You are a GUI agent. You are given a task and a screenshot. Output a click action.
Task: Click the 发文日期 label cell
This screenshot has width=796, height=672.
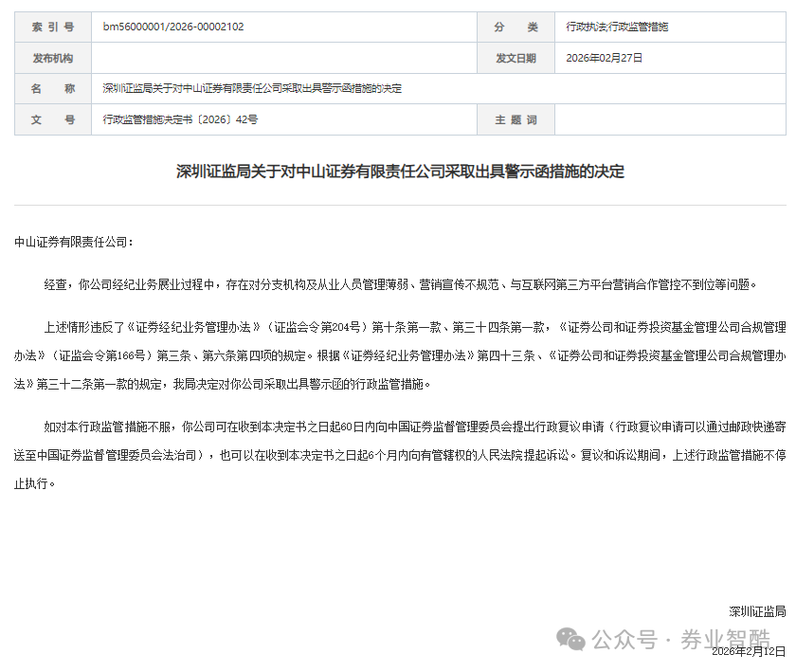tap(516, 58)
